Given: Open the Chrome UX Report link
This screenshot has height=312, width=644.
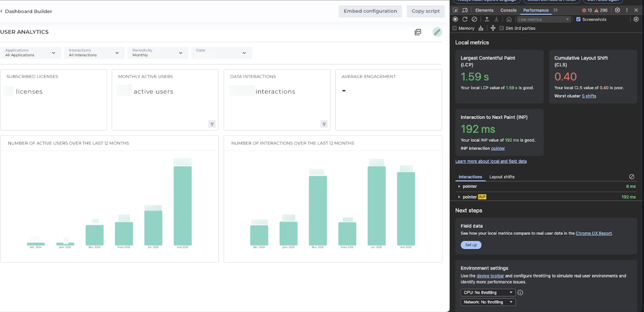Looking at the screenshot, I should click(593, 233).
